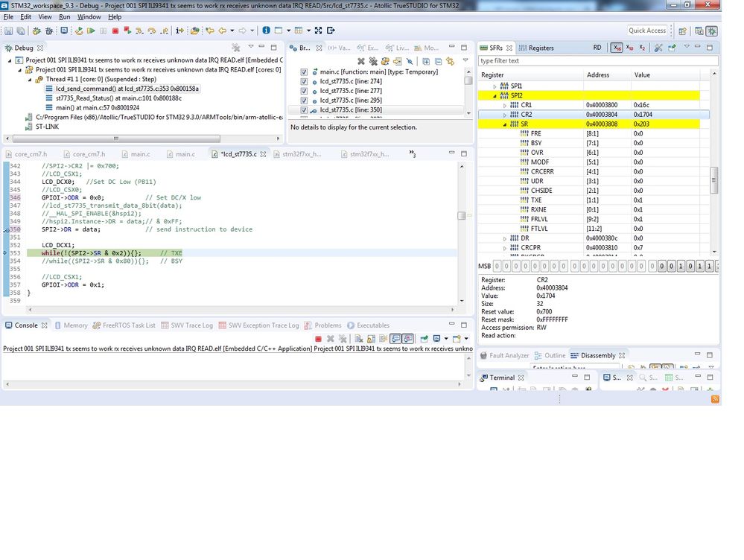Click the RD button in SFRs view
744x560 pixels.
597,48
